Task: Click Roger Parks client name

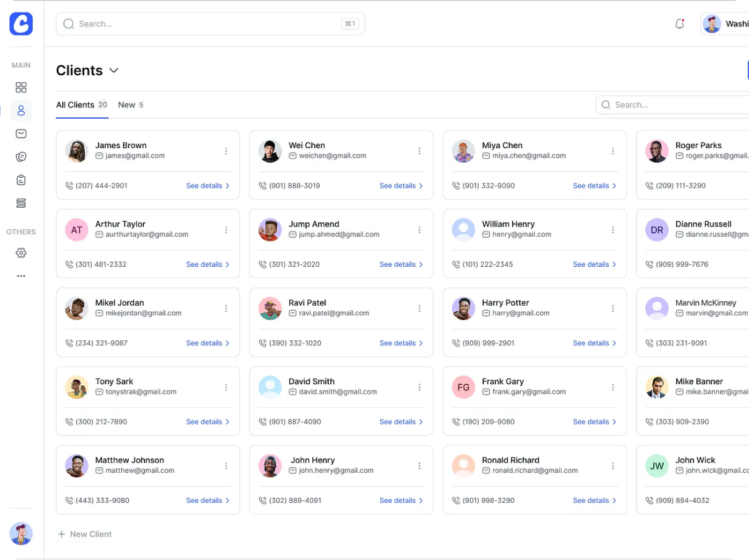Action: coord(698,146)
